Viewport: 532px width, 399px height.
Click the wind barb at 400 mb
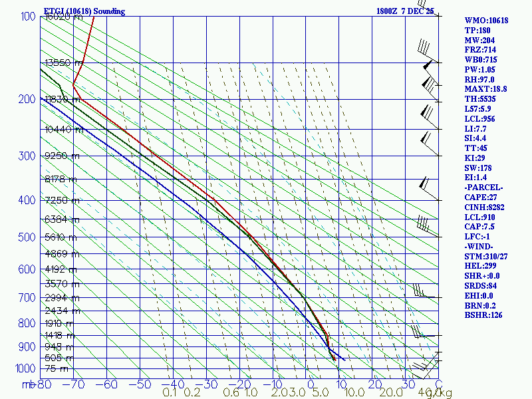(429, 189)
